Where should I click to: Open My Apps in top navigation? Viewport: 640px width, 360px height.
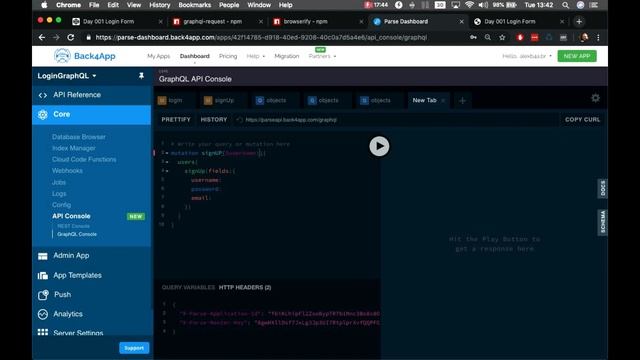click(x=158, y=56)
